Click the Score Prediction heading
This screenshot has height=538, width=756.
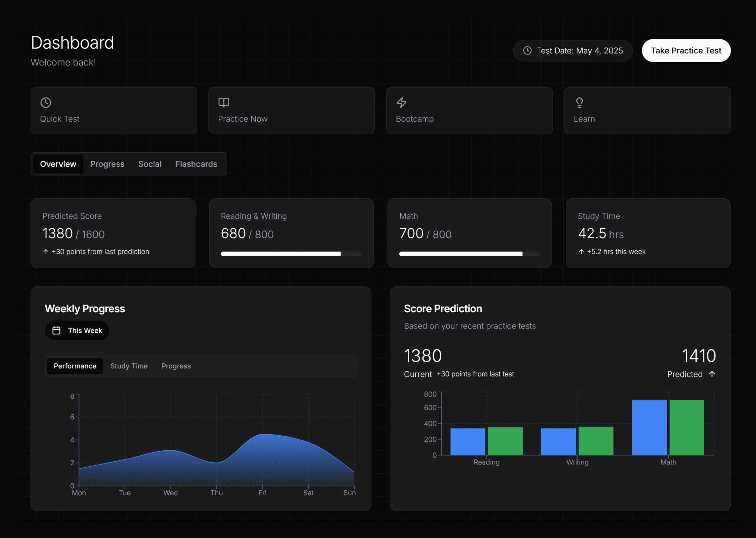click(x=443, y=309)
